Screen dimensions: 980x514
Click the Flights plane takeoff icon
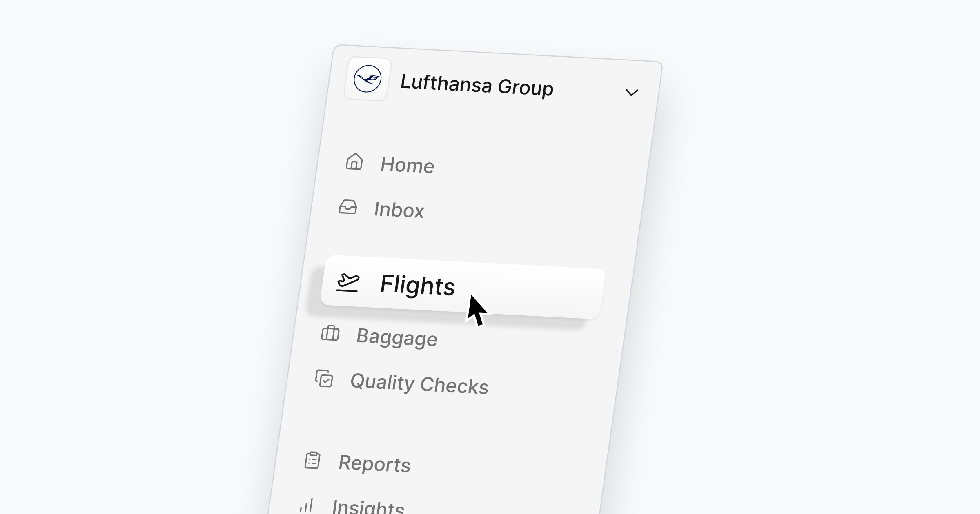348,282
